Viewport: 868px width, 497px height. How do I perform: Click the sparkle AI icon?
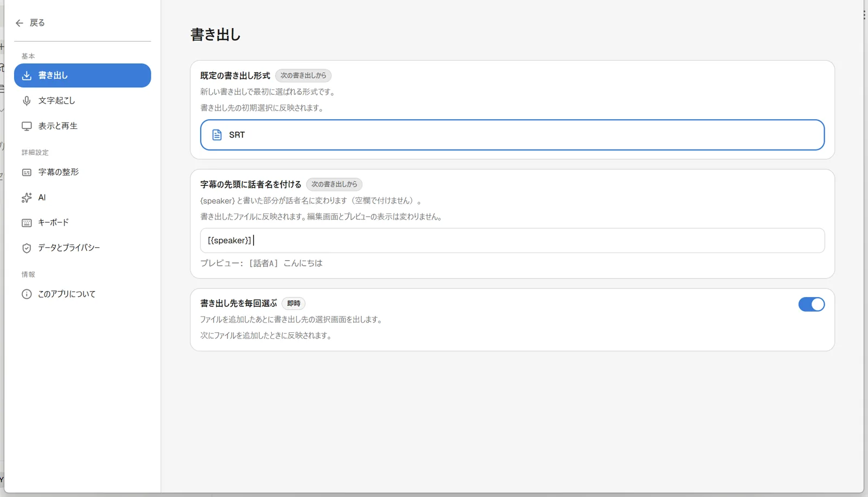(x=27, y=198)
